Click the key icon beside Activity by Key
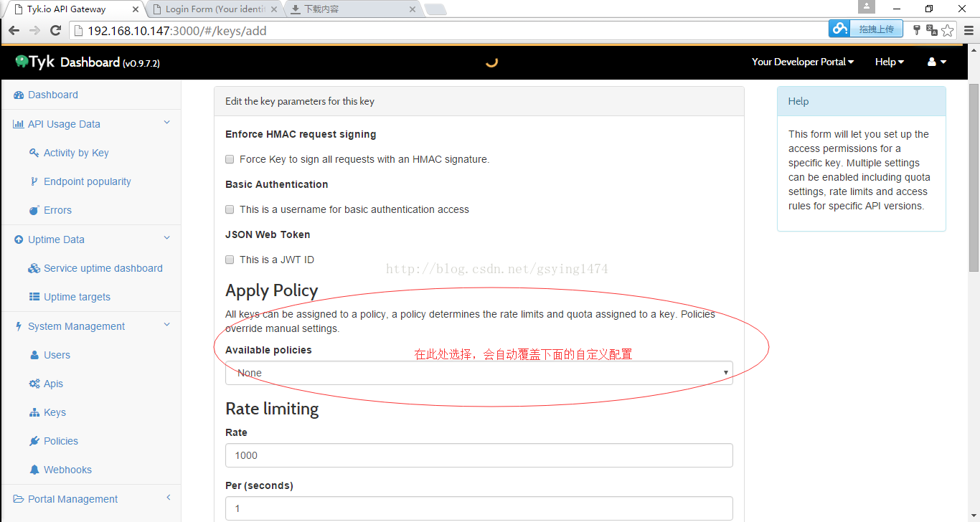This screenshot has width=980, height=522. 34,153
